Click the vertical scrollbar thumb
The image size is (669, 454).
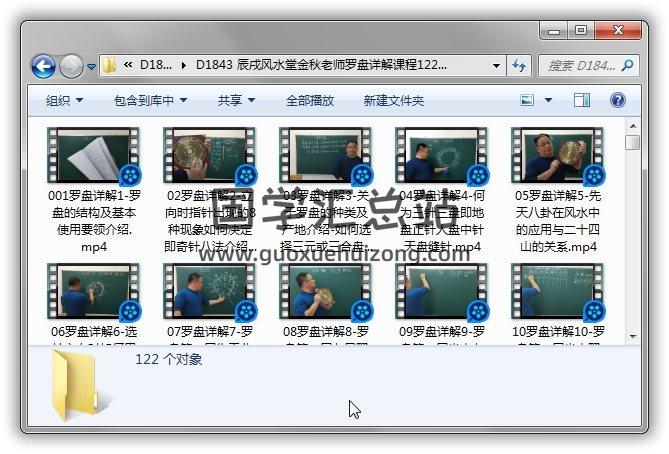tap(633, 142)
